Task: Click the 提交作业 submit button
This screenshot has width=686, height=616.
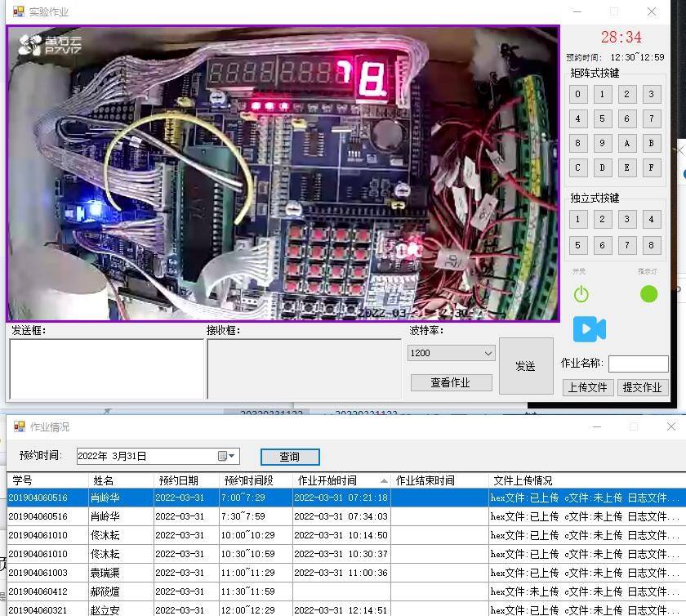Action: point(642,387)
